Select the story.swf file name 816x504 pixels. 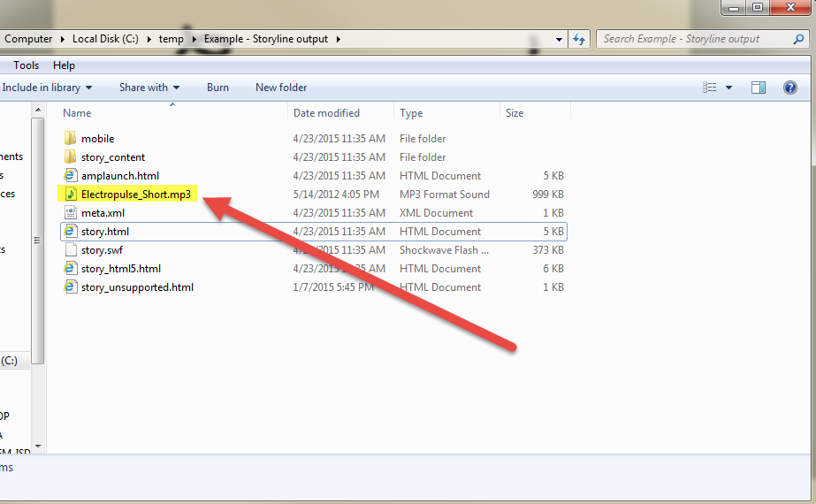point(102,250)
